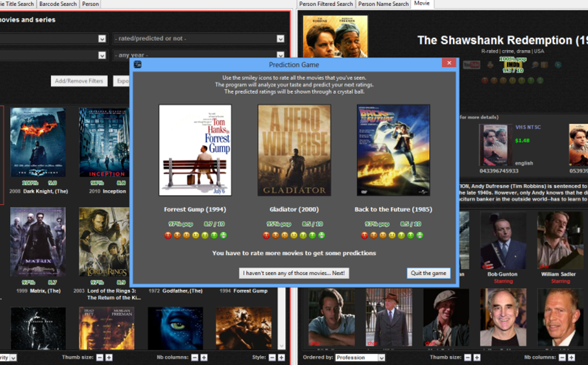Increase Nb columns in the movie list panel
The image size is (588, 365).
tap(203, 358)
